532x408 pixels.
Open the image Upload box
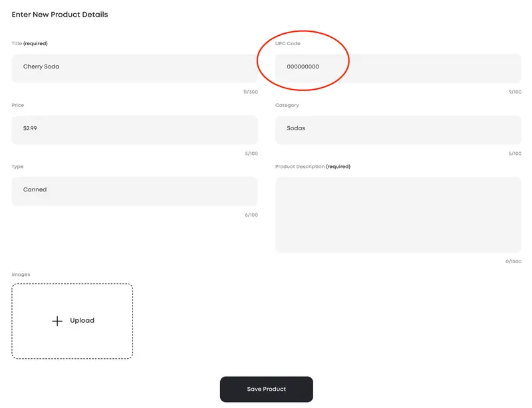(72, 321)
